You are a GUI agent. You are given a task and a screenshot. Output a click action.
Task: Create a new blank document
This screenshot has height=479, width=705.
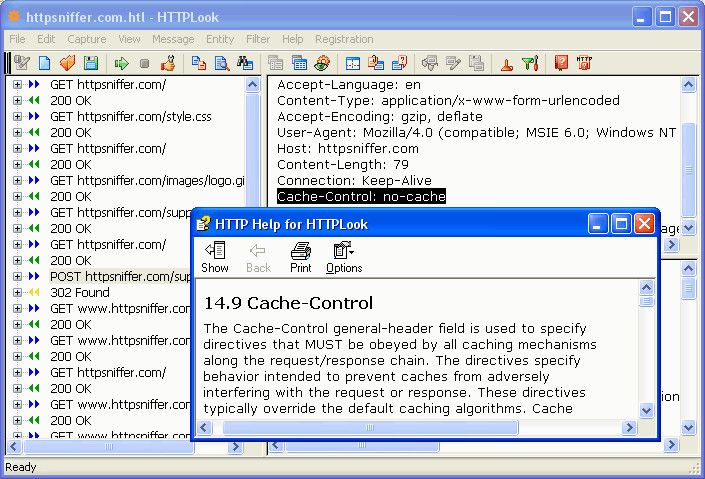[x=45, y=63]
